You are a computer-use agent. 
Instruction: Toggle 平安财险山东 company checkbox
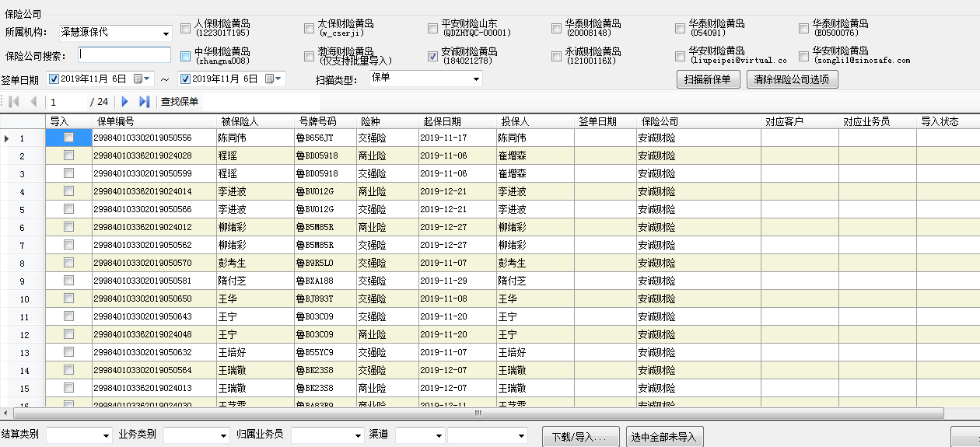point(432,29)
